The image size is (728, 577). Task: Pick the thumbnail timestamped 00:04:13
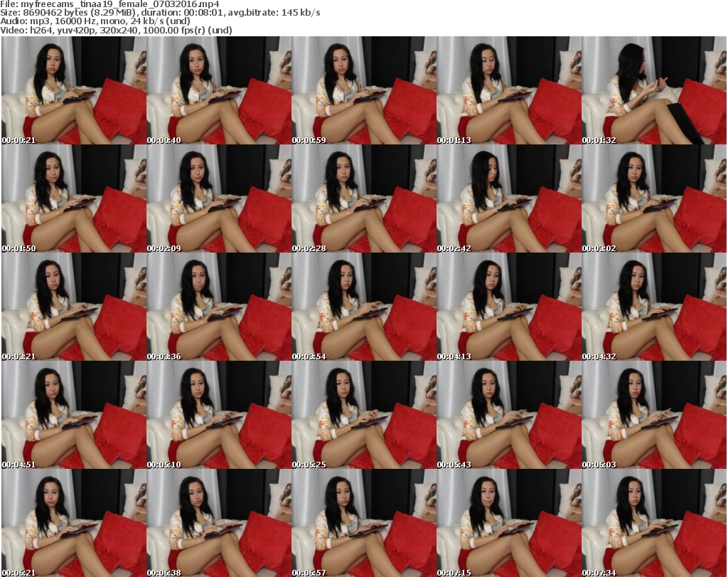[509, 307]
